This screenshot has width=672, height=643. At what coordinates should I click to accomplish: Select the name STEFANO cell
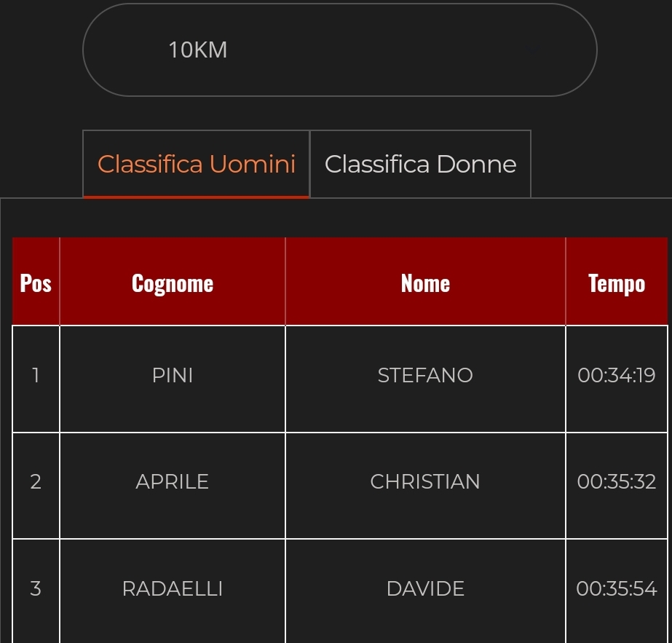pos(425,376)
